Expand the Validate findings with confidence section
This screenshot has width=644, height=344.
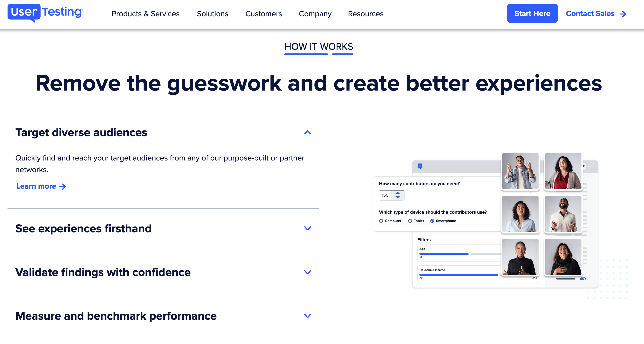pyautogui.click(x=307, y=272)
